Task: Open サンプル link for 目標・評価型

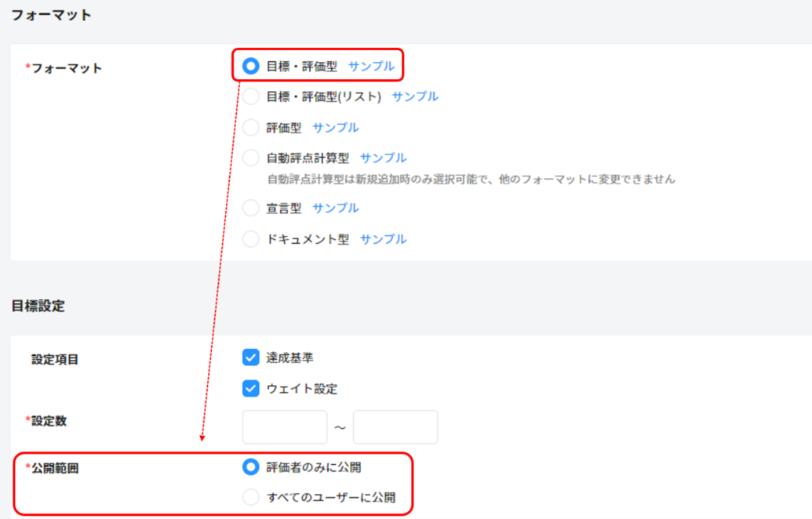Action: (x=371, y=67)
